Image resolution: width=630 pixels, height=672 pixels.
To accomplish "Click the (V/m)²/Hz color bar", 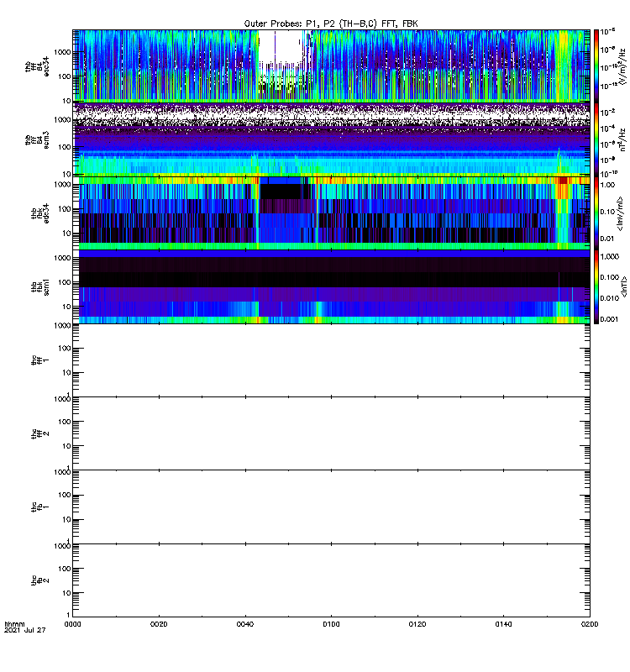I will click(x=596, y=66).
